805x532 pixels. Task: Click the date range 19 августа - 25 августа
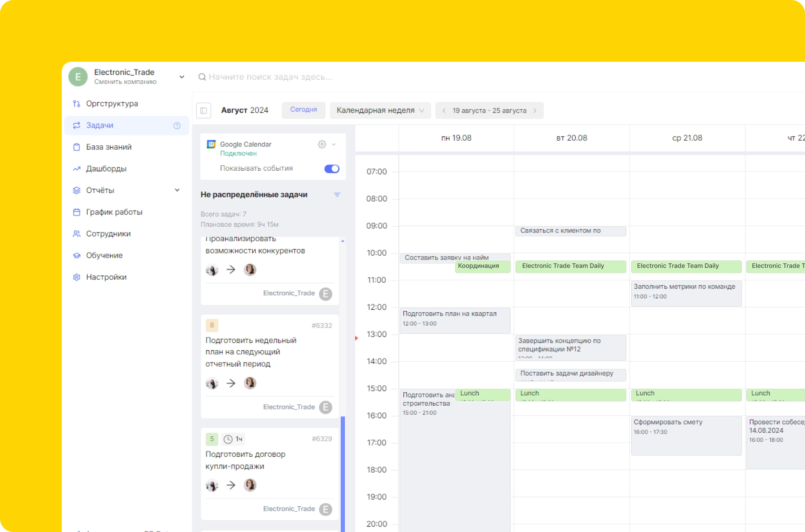click(x=490, y=111)
